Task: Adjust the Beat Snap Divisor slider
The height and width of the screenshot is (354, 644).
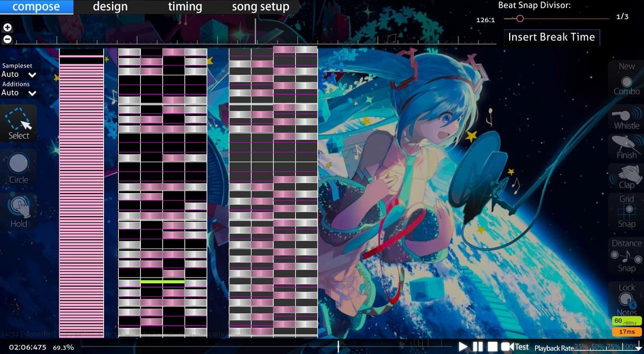Action: click(x=556, y=19)
